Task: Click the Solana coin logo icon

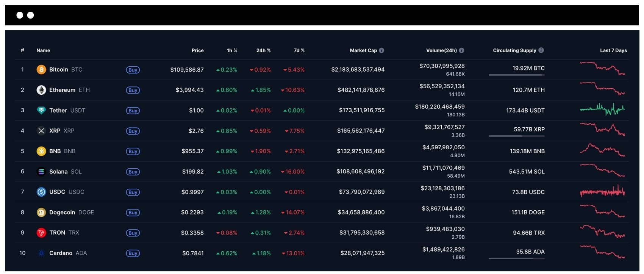Action: (41, 172)
